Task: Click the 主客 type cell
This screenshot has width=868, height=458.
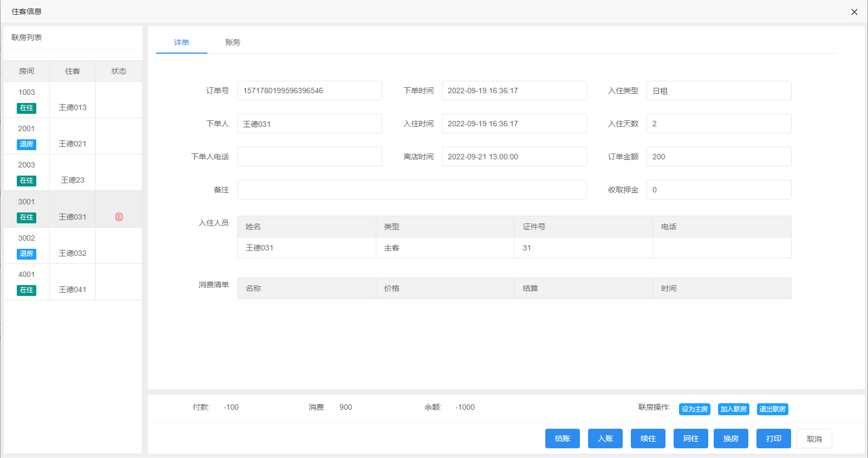Action: tap(391, 248)
